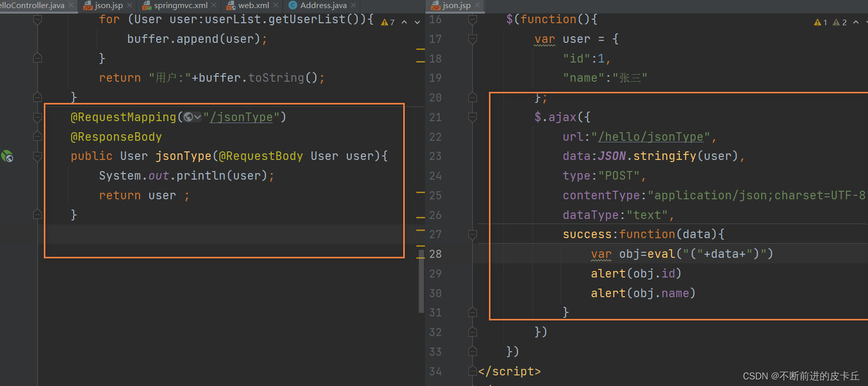Open the springmvc.xml tab
868x386 pixels.
point(175,6)
